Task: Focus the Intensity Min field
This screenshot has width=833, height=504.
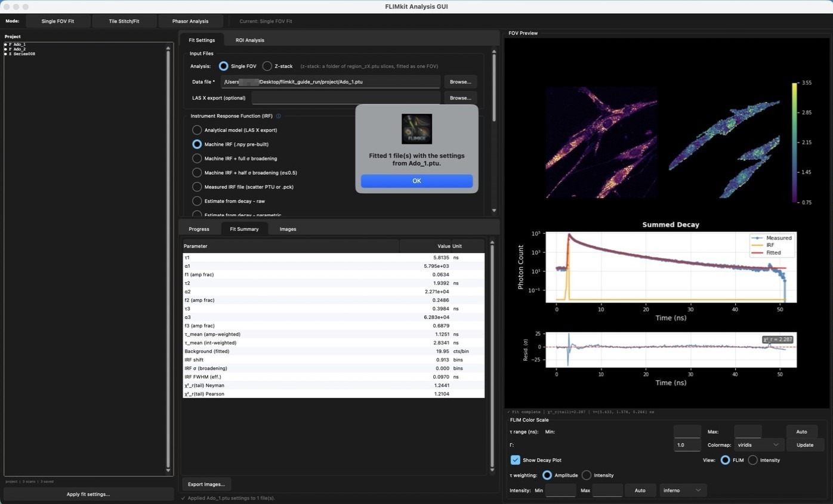Action: (x=560, y=490)
